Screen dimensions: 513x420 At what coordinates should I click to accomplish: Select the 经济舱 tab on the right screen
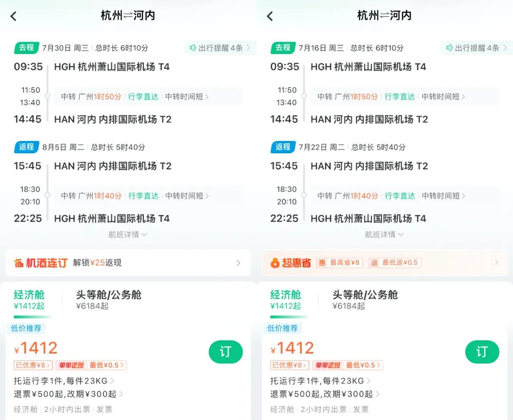285,299
